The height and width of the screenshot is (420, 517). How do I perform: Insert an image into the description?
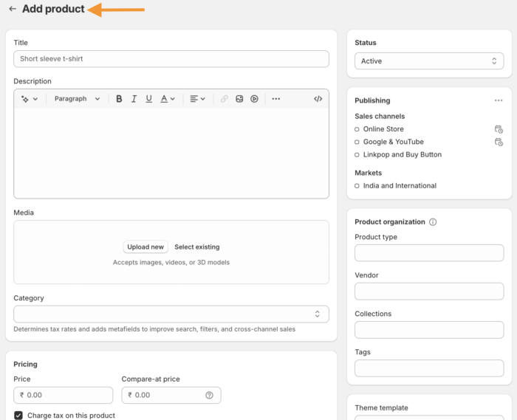pos(239,99)
